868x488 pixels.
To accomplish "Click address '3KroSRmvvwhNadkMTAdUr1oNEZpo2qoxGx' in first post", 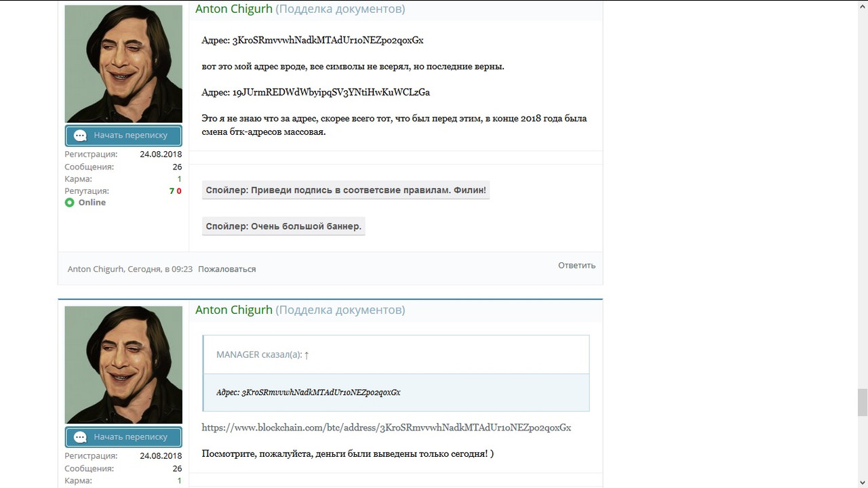I will click(328, 40).
